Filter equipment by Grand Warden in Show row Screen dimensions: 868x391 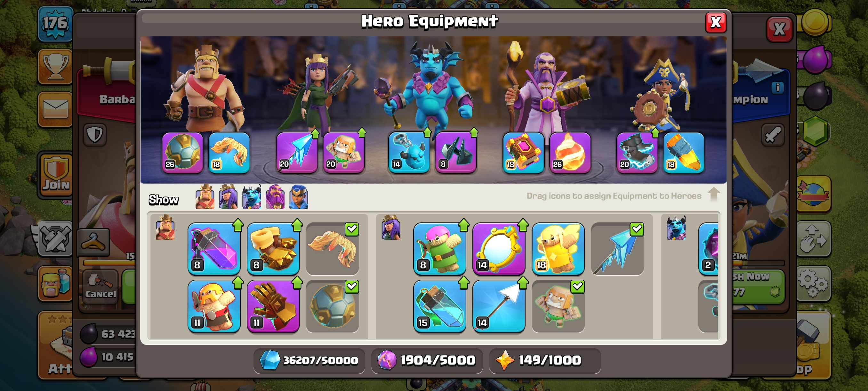pos(275,197)
